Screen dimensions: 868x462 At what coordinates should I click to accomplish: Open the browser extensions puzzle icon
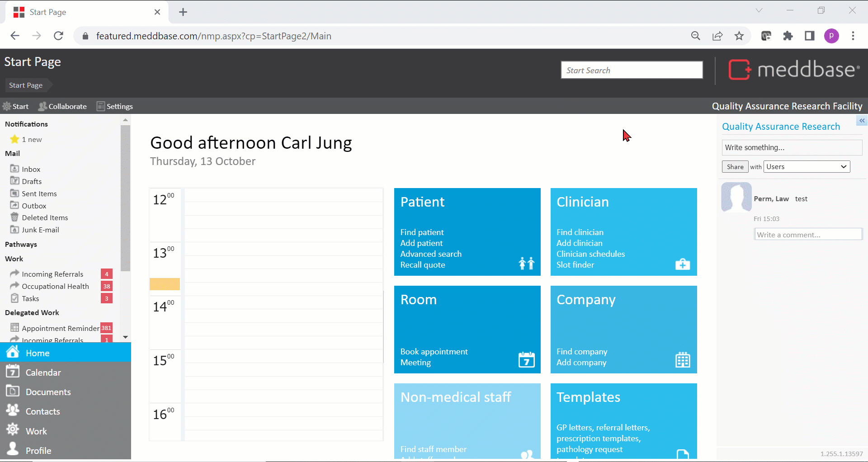click(788, 36)
